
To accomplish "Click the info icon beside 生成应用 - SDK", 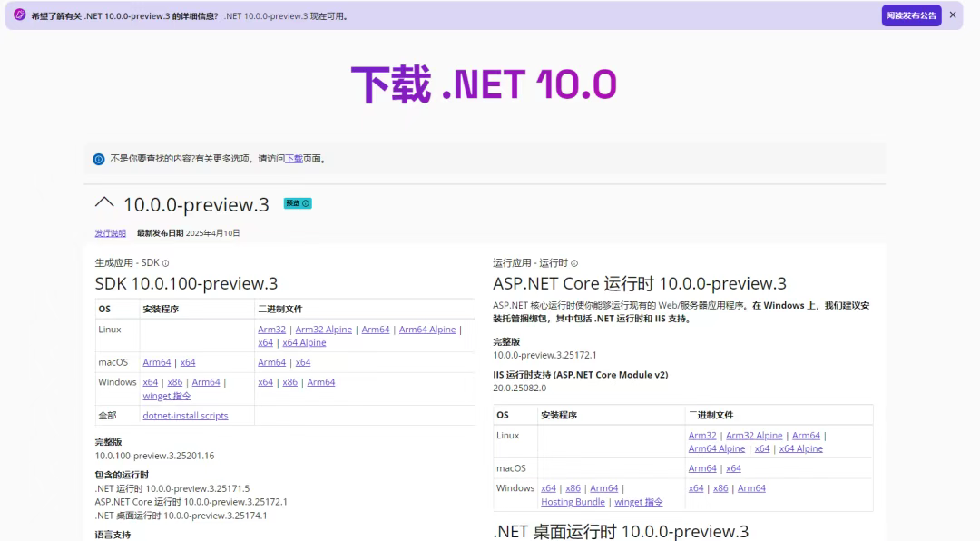I will point(166,263).
